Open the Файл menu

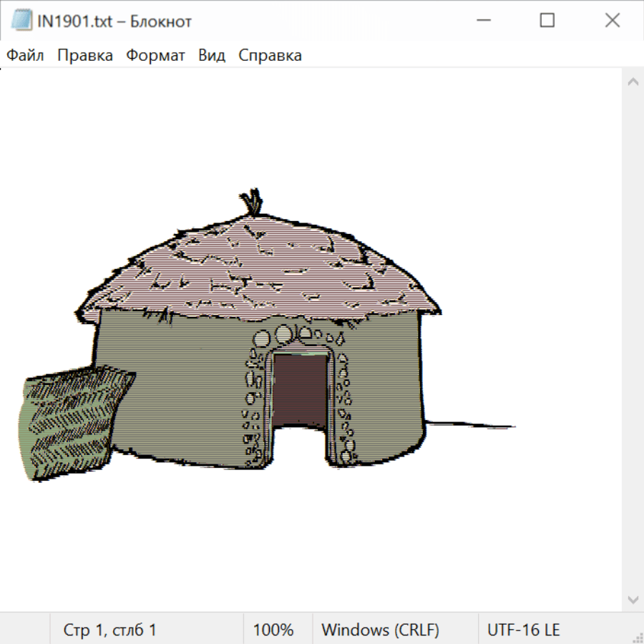[25, 56]
